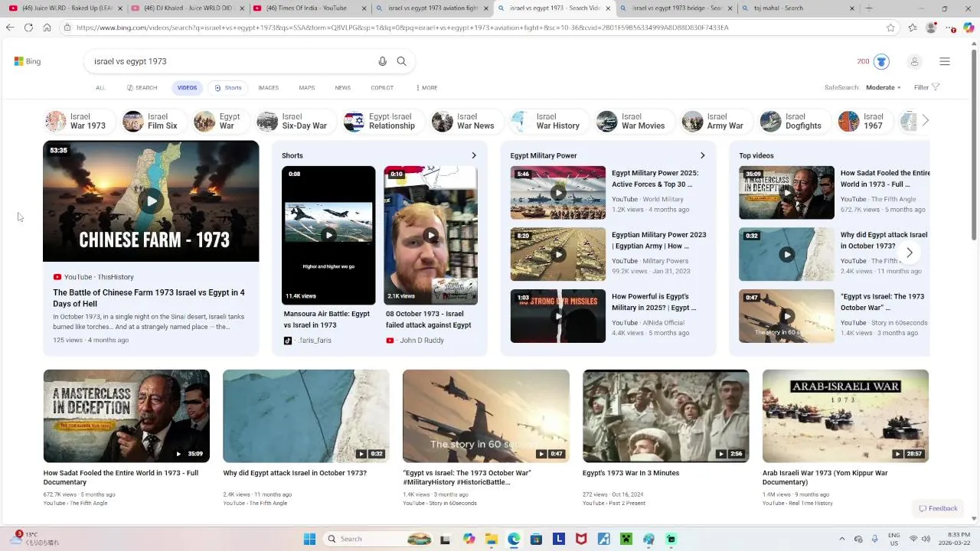This screenshot has height=551, width=980.
Task: Open Microsoft Edge in taskbar
Action: pyautogui.click(x=514, y=539)
